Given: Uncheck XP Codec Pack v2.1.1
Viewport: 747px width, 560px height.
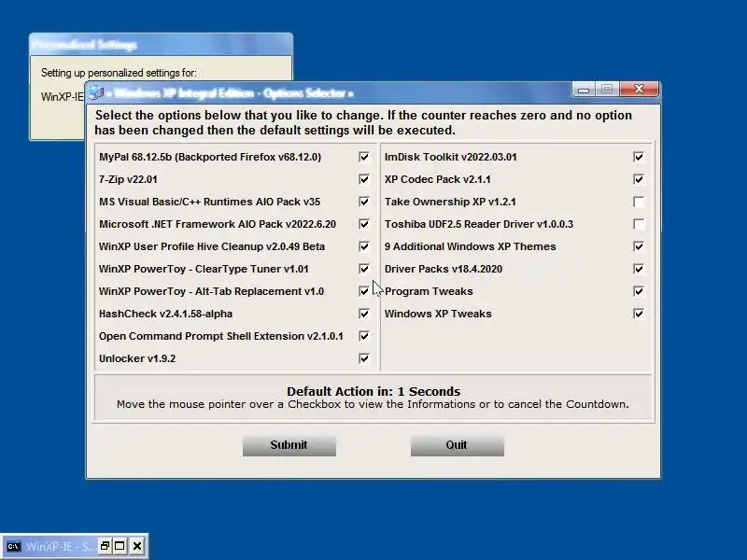Looking at the screenshot, I should click(639, 179).
